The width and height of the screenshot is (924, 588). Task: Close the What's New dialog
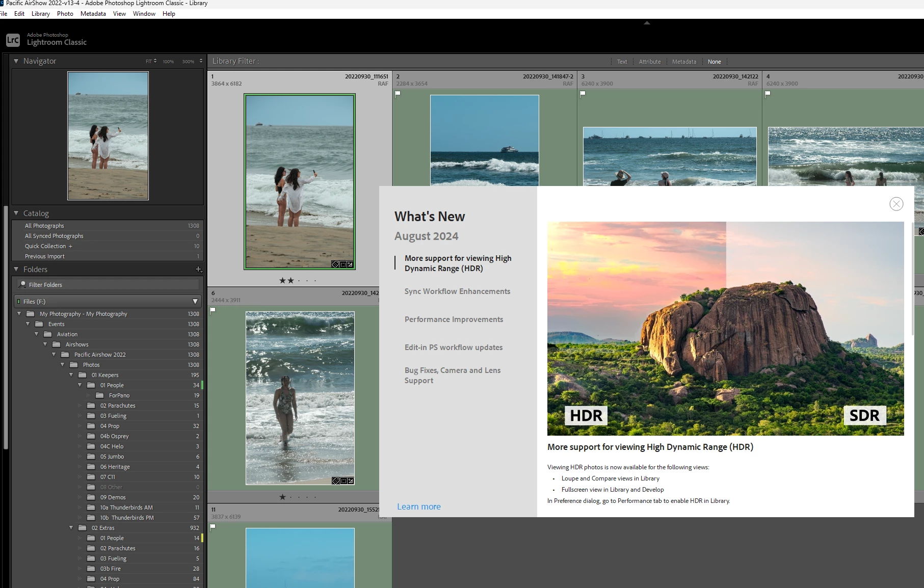click(x=896, y=204)
